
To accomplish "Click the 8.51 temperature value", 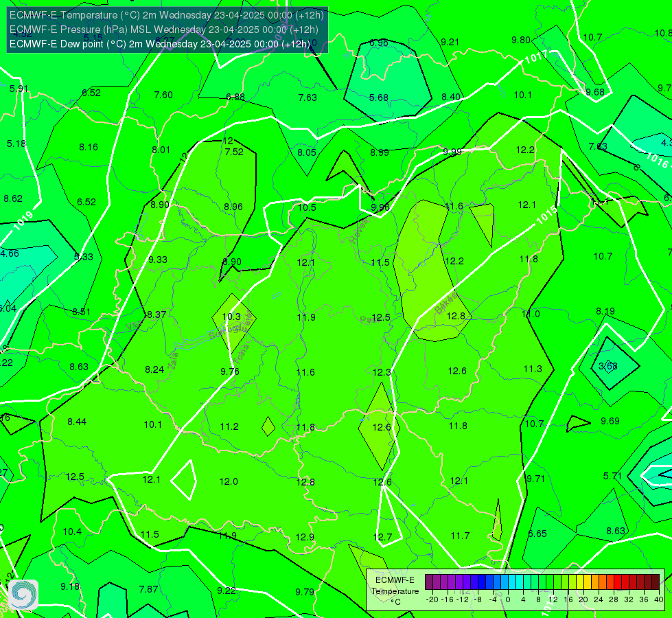I will pyautogui.click(x=82, y=312).
